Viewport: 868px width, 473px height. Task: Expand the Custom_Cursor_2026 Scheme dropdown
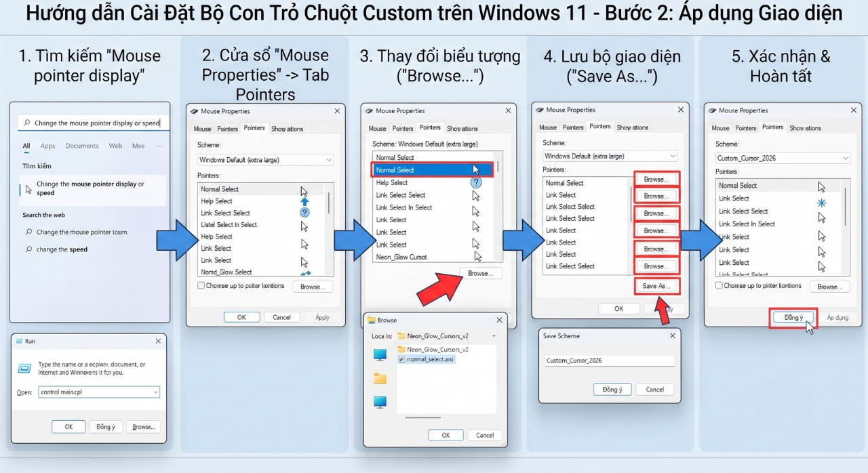point(783,158)
